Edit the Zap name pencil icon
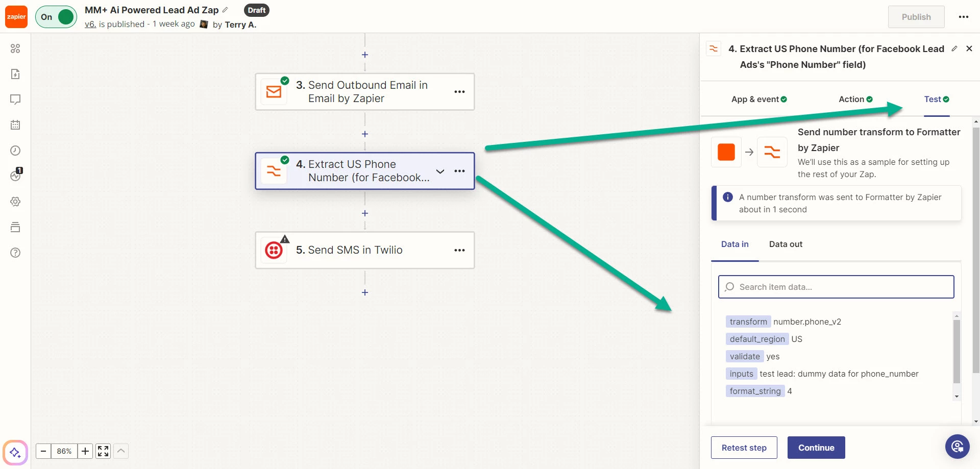This screenshot has width=980, height=469. [x=225, y=10]
